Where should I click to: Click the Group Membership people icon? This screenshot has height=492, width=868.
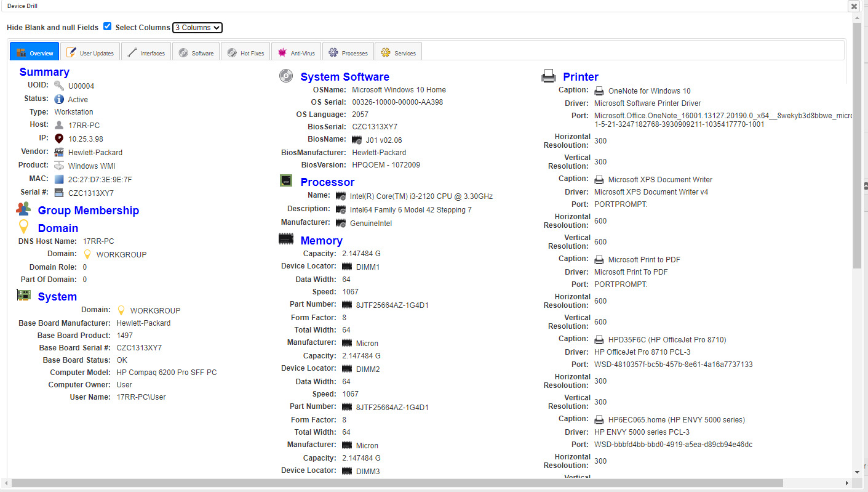click(x=23, y=209)
